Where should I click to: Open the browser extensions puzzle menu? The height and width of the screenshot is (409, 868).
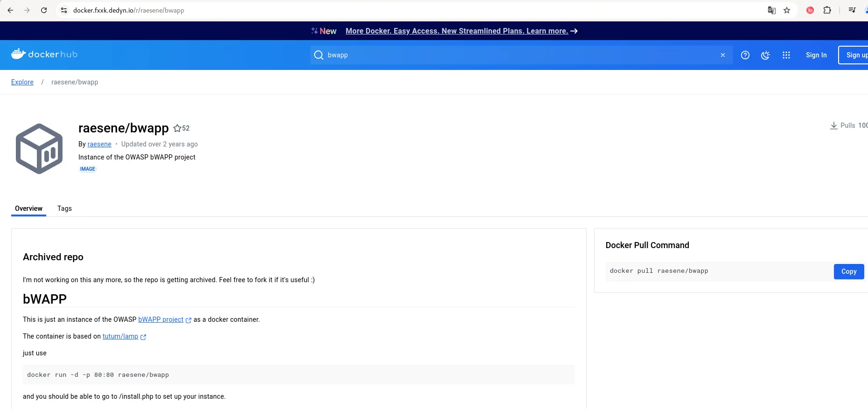click(x=827, y=10)
